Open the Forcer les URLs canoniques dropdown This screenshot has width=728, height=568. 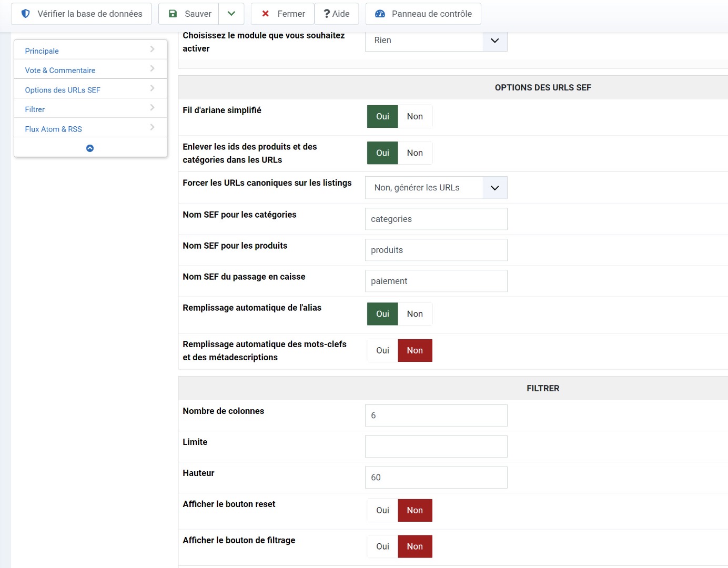pyautogui.click(x=436, y=188)
